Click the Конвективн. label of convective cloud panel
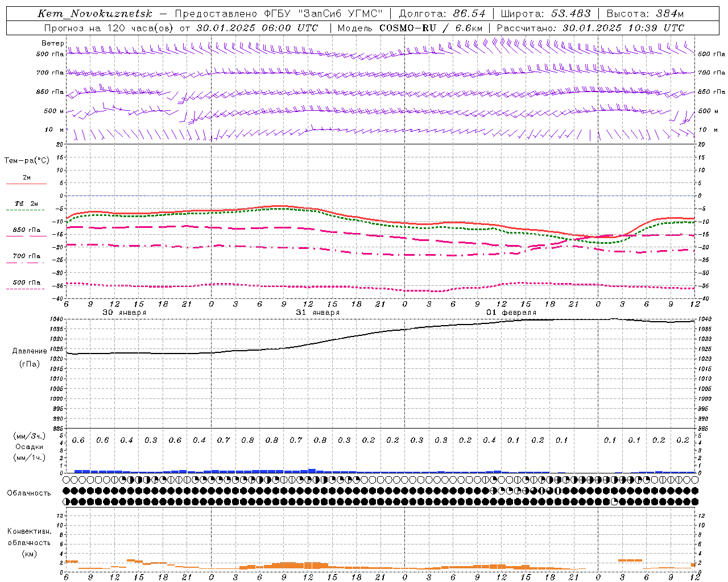 tap(29, 531)
